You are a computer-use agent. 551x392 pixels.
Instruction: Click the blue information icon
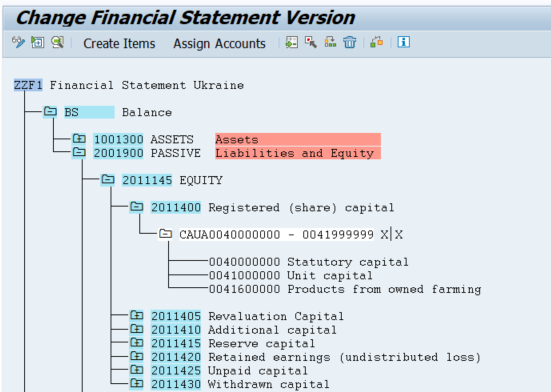point(403,42)
